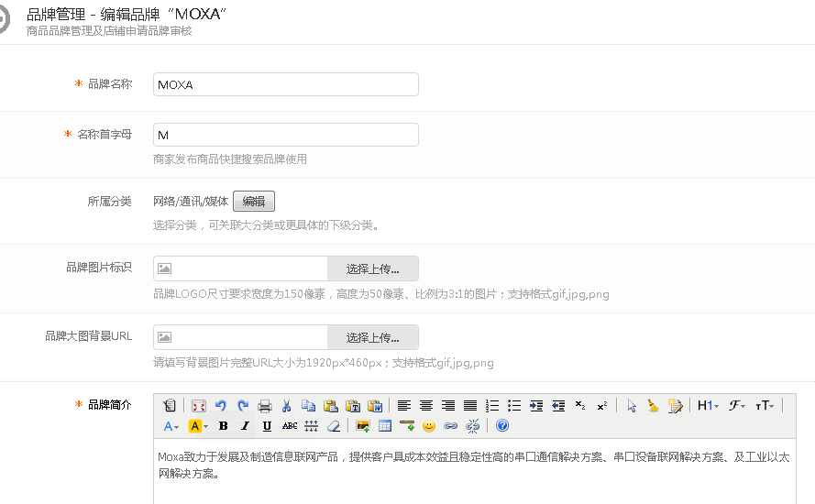Toggle underline formatting
The width and height of the screenshot is (815, 504).
(x=267, y=427)
